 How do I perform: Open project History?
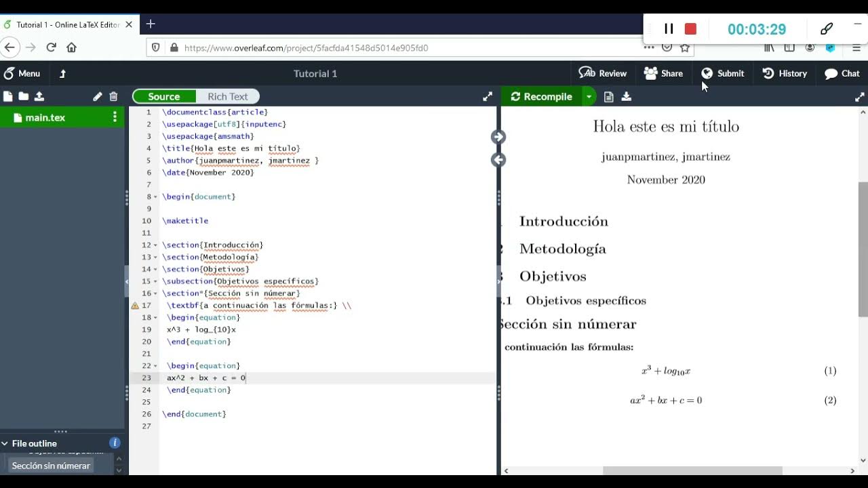click(785, 73)
